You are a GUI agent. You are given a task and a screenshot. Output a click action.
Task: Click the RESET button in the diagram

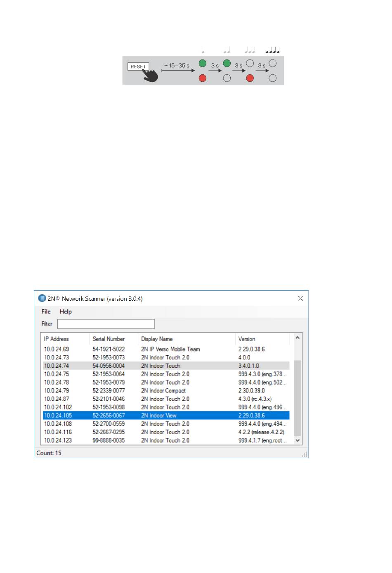click(x=138, y=67)
